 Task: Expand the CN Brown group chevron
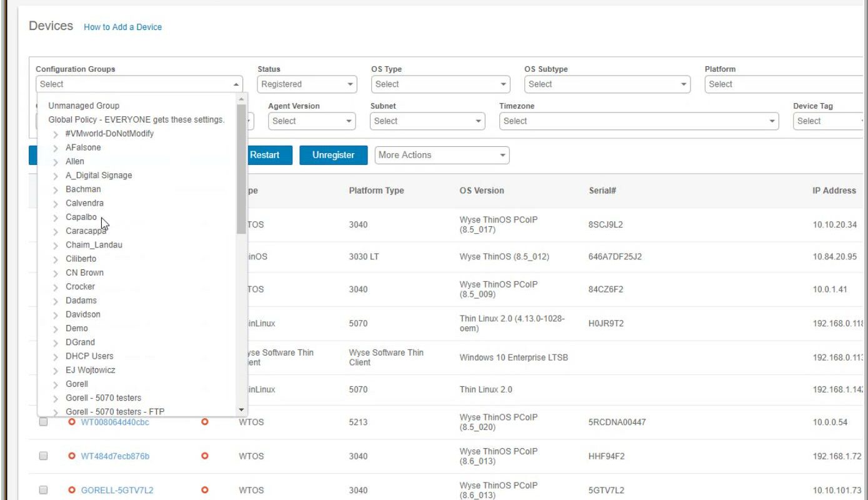(x=56, y=273)
